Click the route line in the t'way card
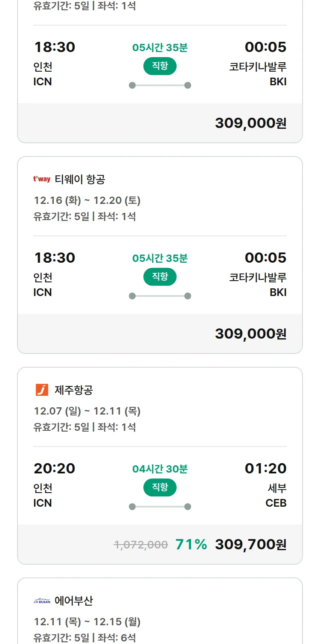This screenshot has width=320, height=644. [x=160, y=296]
